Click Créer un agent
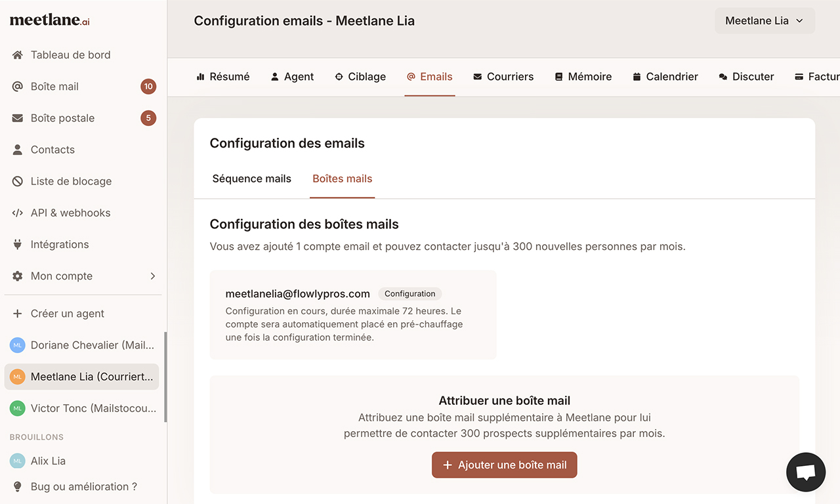Viewport: 840px width, 504px height. tap(67, 314)
